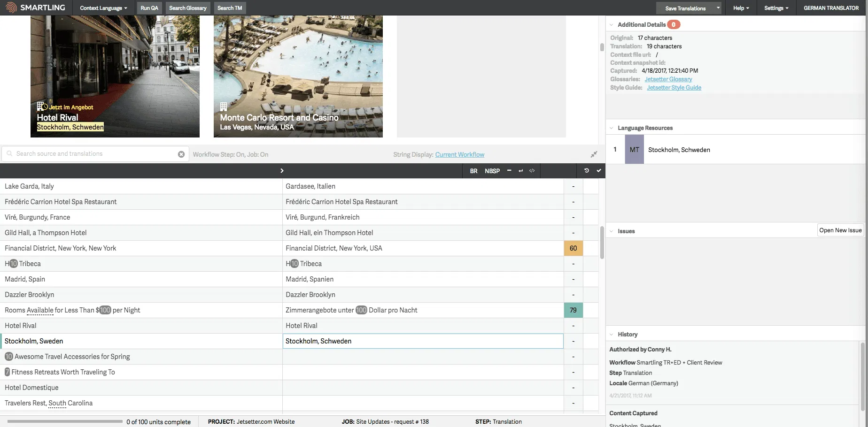Click the orange 60 match score cell

coord(573,248)
